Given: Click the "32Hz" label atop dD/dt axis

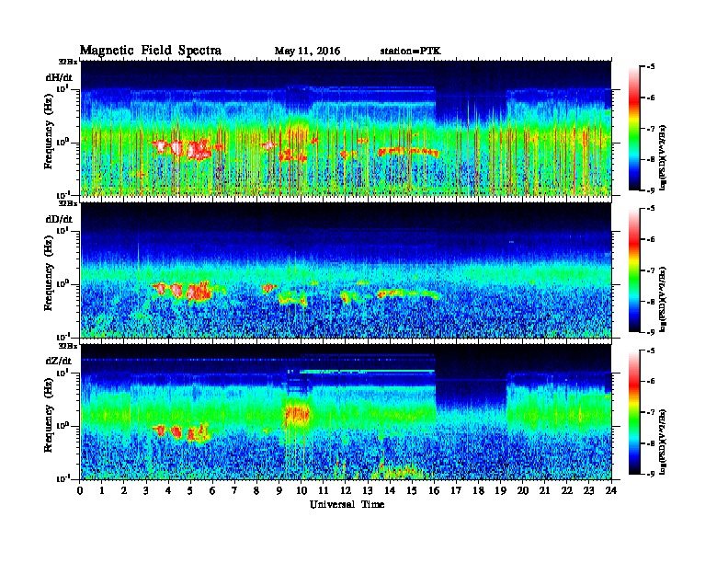Looking at the screenshot, I should 68,203.
